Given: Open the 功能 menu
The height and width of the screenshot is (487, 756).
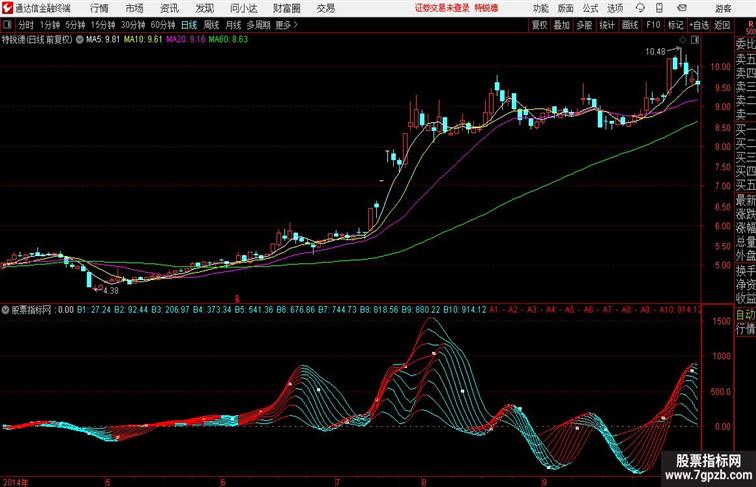Looking at the screenshot, I should point(540,8).
